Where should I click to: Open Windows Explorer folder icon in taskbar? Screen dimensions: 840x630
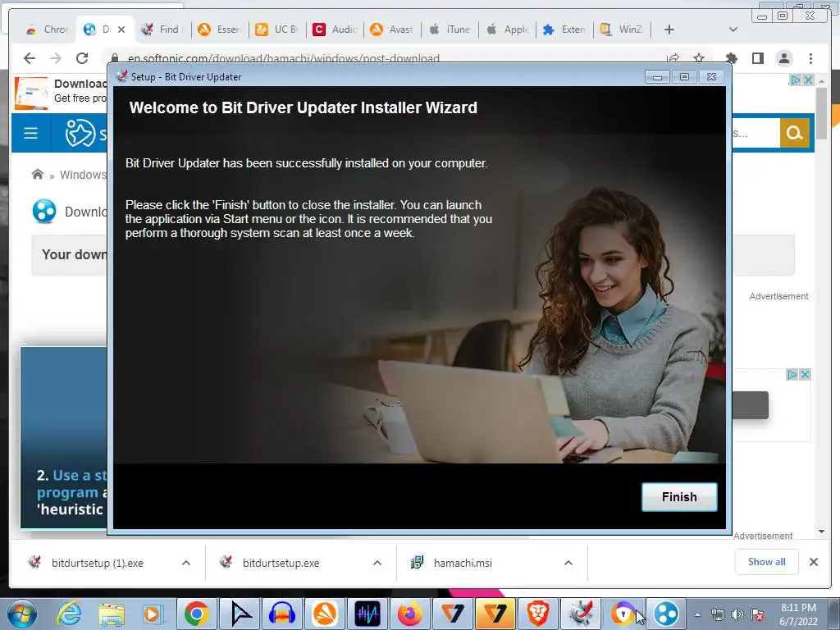coord(112,614)
